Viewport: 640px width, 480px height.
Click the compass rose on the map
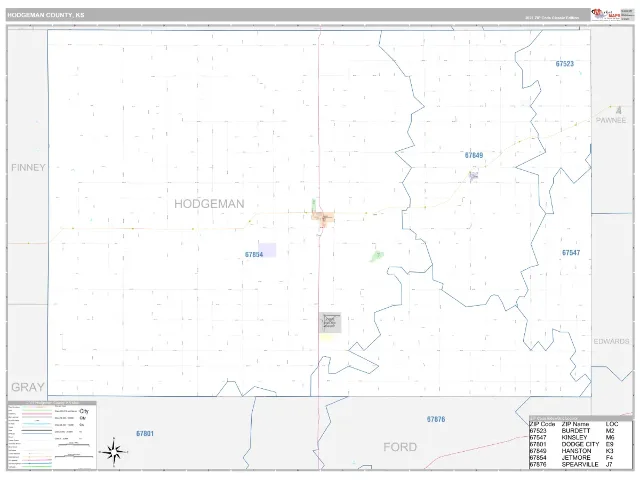coord(114,452)
